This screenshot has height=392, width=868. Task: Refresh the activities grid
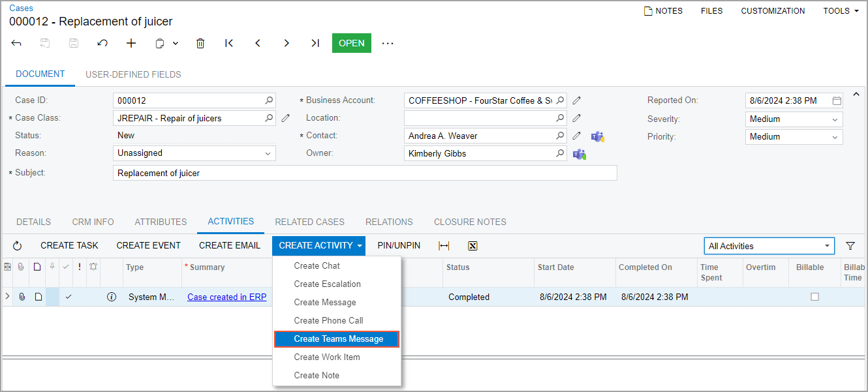(x=18, y=246)
